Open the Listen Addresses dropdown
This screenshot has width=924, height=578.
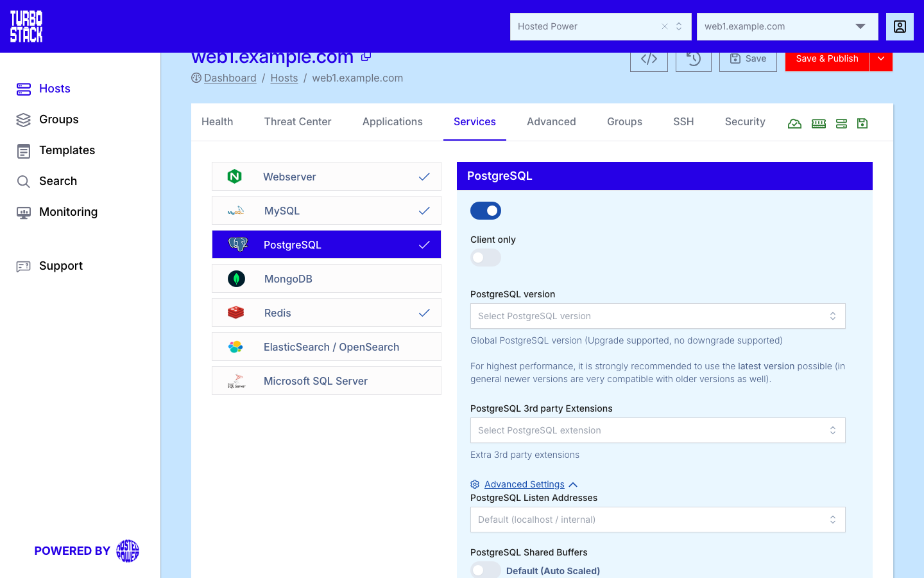pyautogui.click(x=658, y=520)
